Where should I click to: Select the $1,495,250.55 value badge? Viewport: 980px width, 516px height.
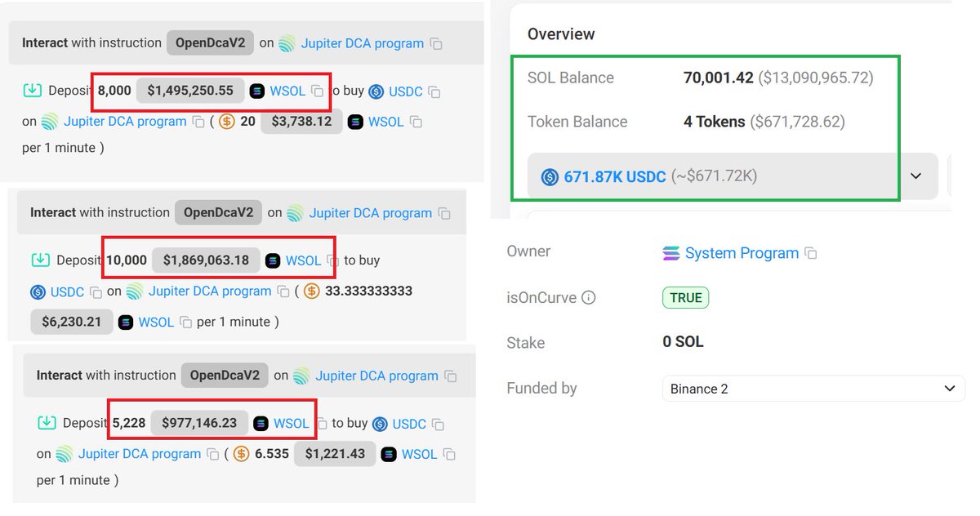[x=190, y=91]
